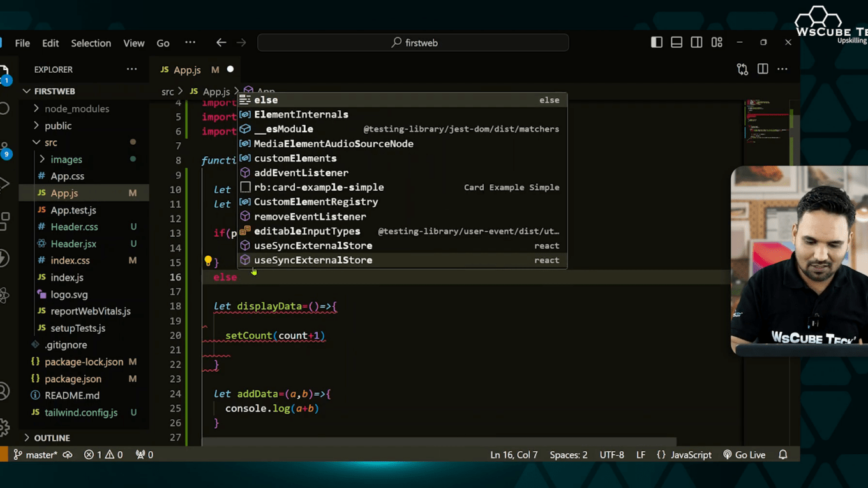868x488 pixels.
Task: Open the Selection menu
Action: 91,43
